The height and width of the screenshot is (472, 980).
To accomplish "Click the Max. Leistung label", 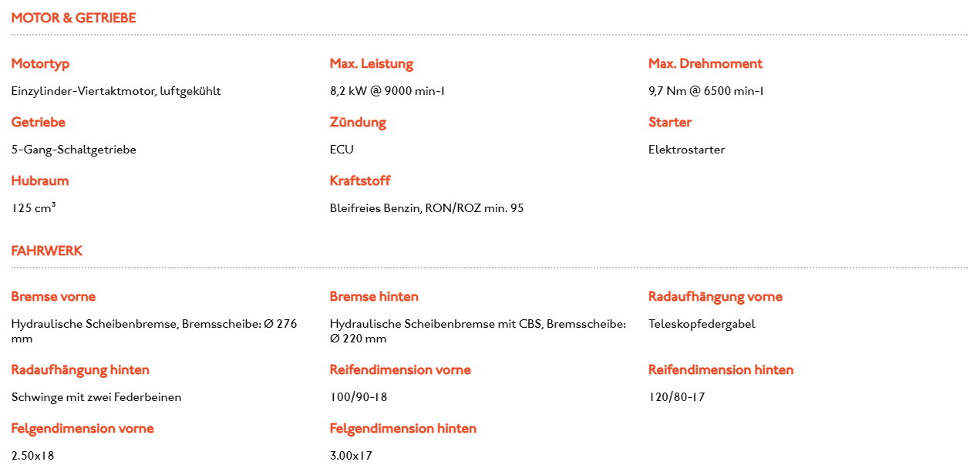I will pos(371,63).
